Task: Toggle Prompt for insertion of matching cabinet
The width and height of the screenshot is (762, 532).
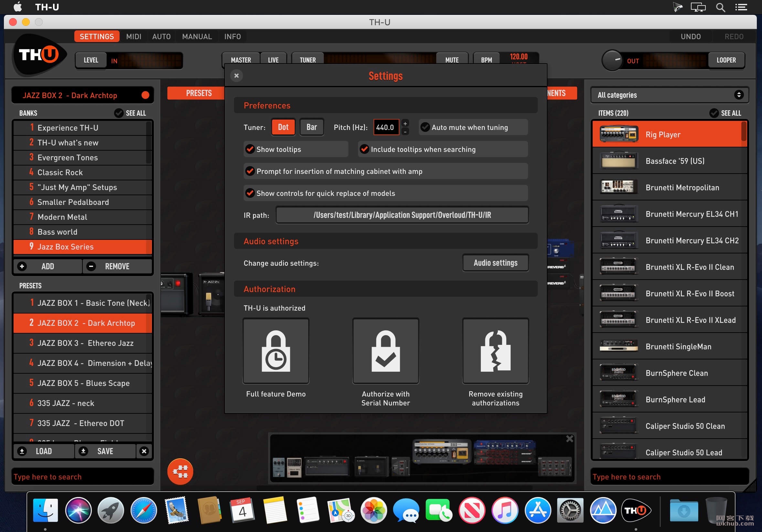Action: click(386, 171)
